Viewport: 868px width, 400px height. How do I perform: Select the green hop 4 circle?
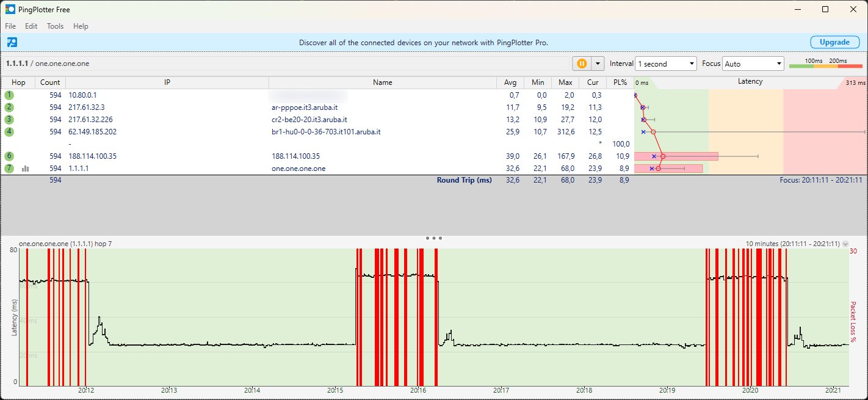[9, 131]
